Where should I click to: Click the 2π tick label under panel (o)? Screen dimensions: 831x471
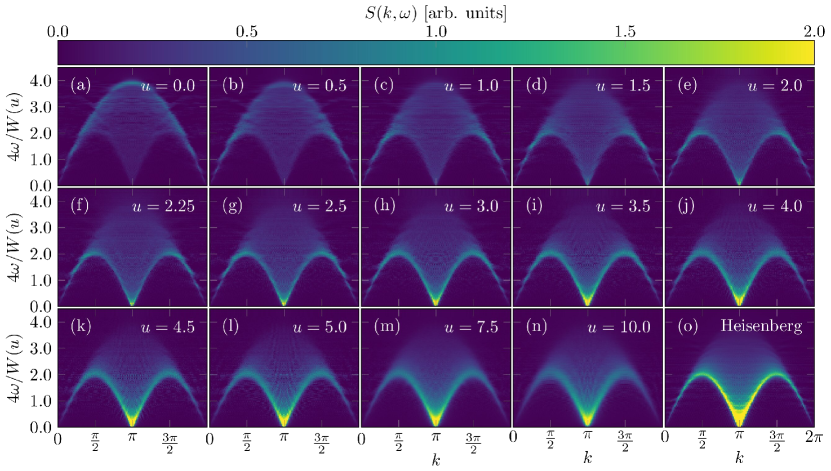click(814, 438)
